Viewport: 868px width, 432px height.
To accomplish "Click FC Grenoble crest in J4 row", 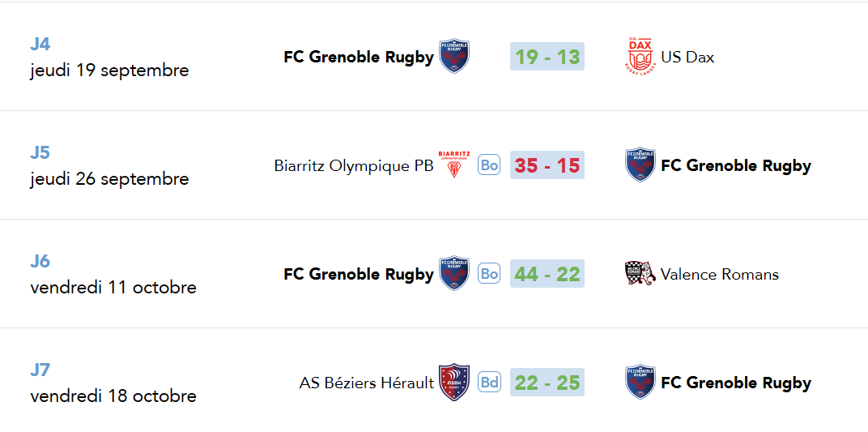I will 454,57.
